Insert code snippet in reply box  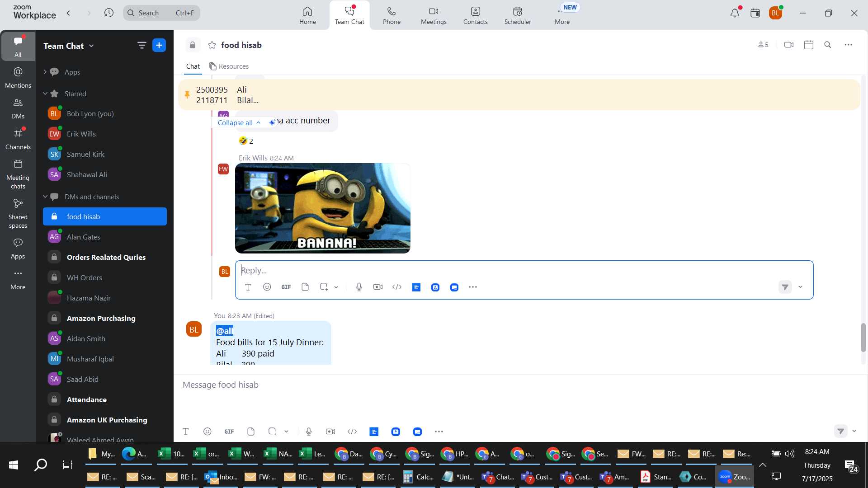pos(397,287)
